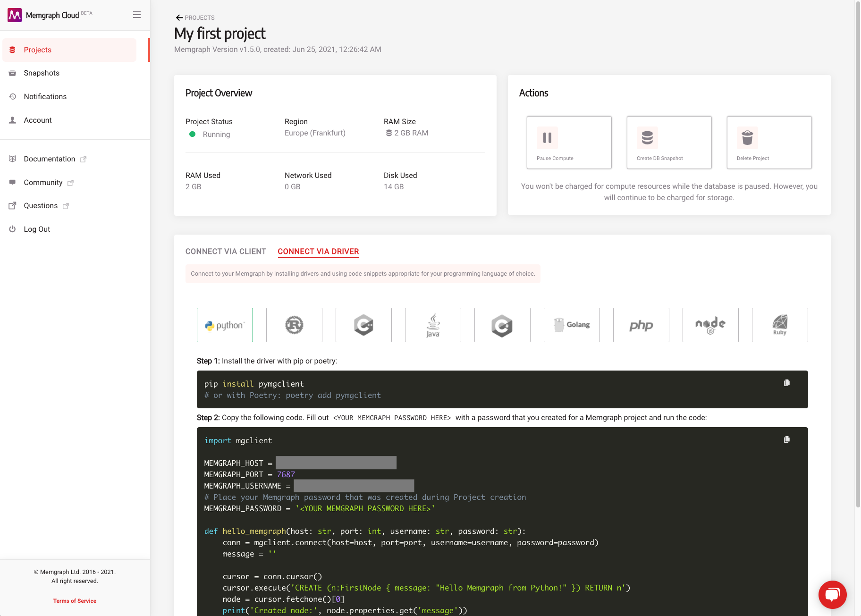
Task: Click the Community chat icon
Action: pos(13,183)
